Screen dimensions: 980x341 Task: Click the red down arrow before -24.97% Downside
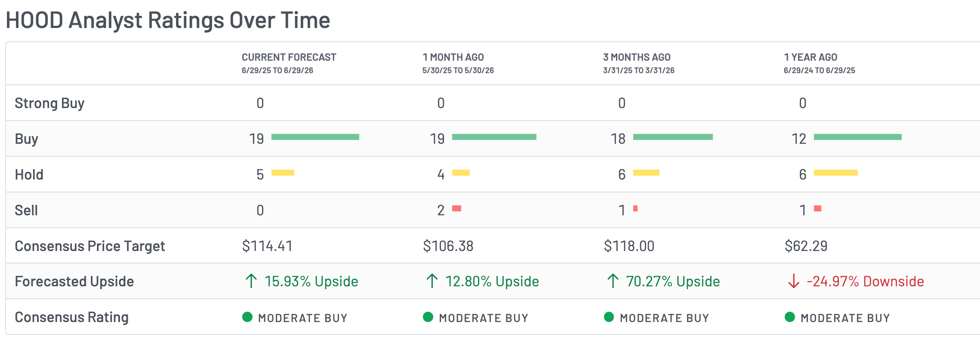tap(794, 281)
